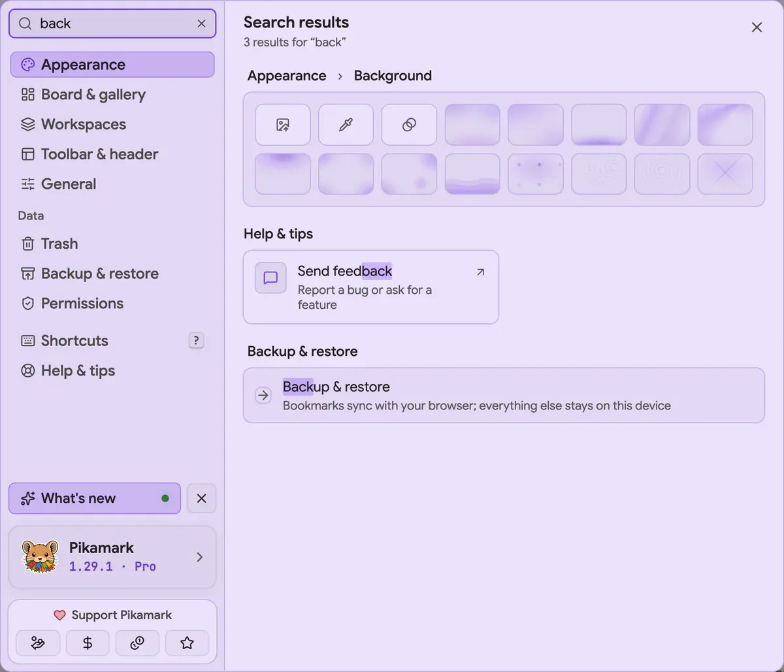784x672 pixels.
Task: Open Help & tips in the sidebar
Action: (112, 370)
